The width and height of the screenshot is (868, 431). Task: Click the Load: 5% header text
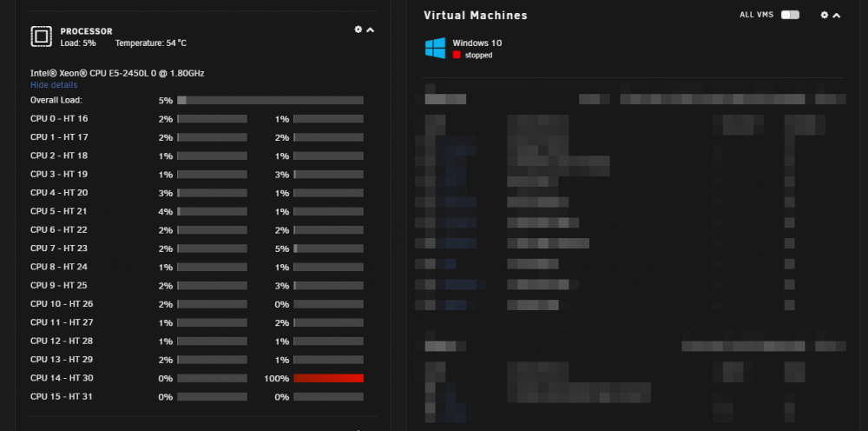tap(78, 43)
